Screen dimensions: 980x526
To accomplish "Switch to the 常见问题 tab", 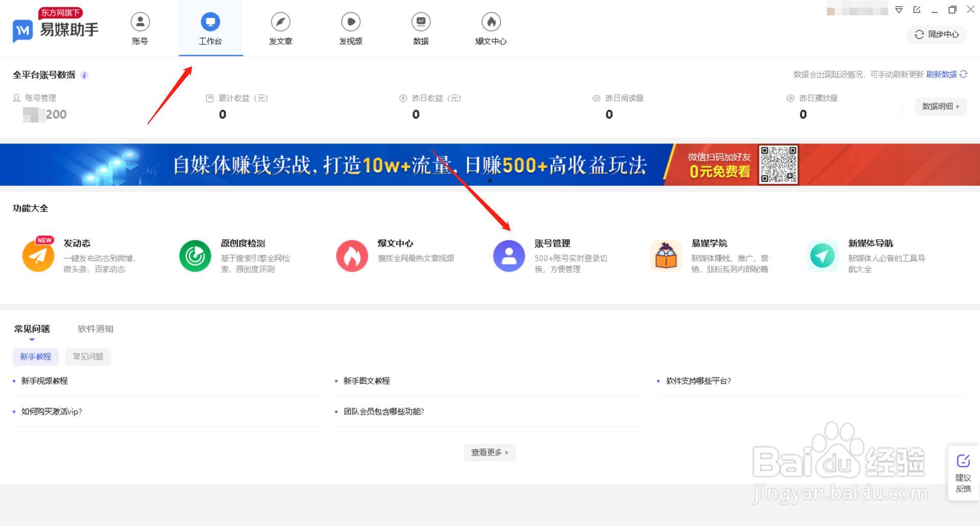I will 32,329.
